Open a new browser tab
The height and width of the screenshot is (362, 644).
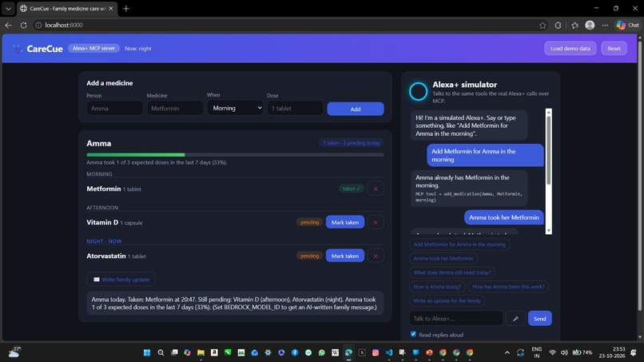point(126,8)
